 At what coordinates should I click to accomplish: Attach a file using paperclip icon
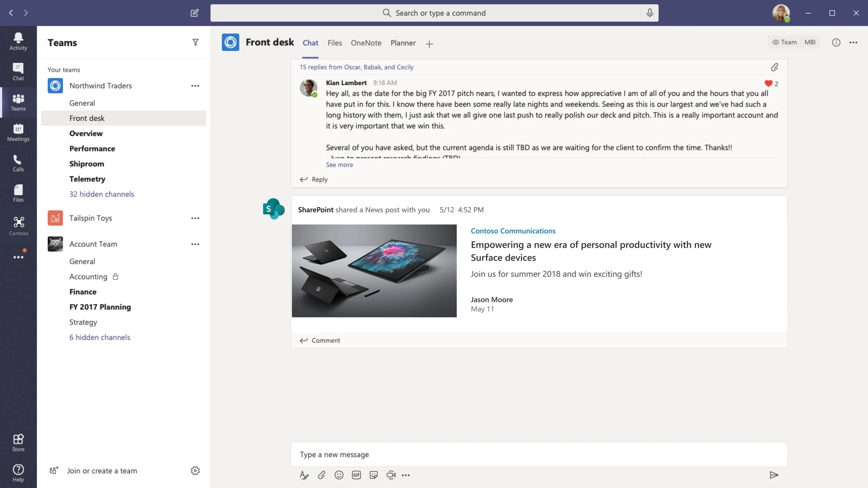click(x=322, y=475)
